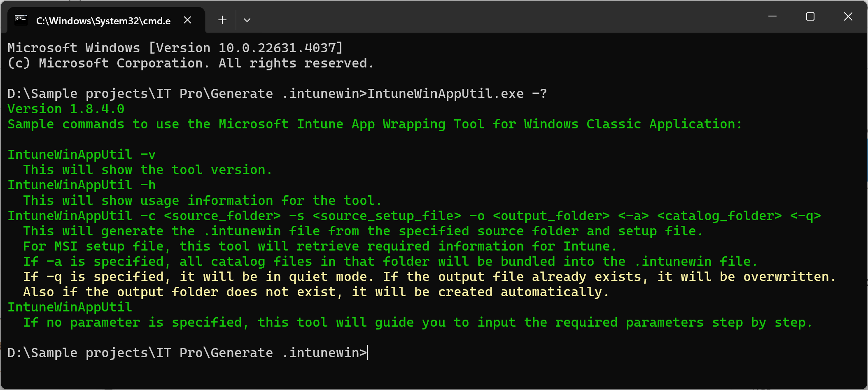Viewport: 868px width, 390px height.
Task: Click 'Also if the output folder' line
Action: [x=316, y=292]
